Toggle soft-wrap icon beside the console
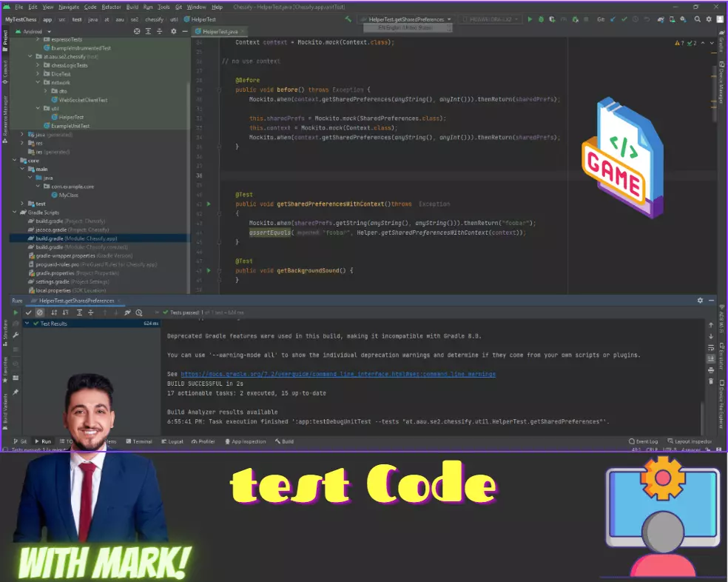 [x=711, y=348]
